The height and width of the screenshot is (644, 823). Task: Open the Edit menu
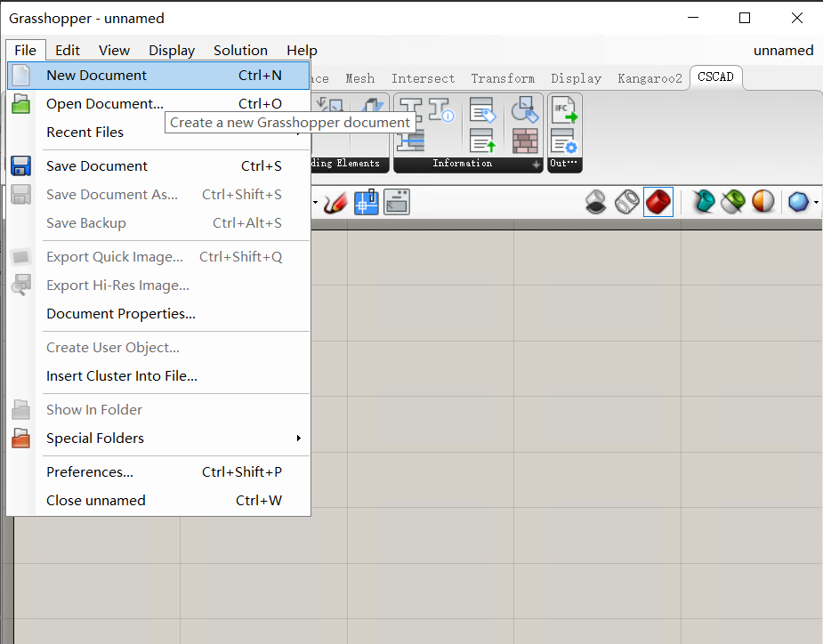(68, 51)
